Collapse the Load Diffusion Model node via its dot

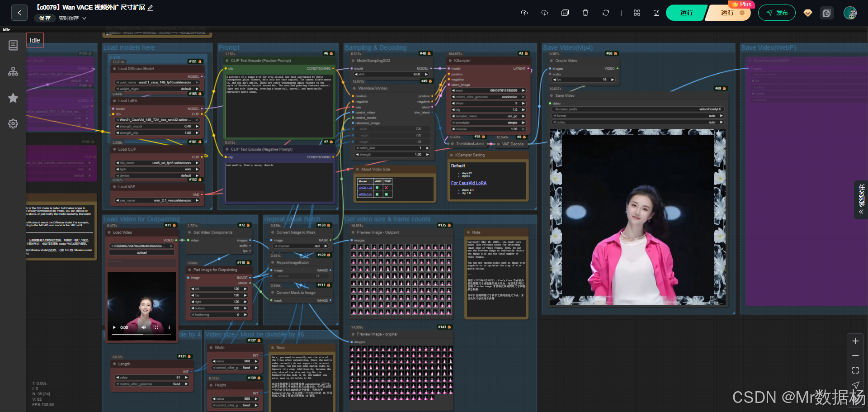coord(115,69)
